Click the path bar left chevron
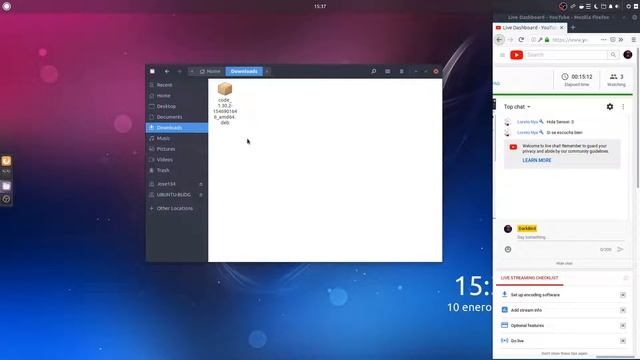The width and height of the screenshot is (640, 360). click(192, 71)
